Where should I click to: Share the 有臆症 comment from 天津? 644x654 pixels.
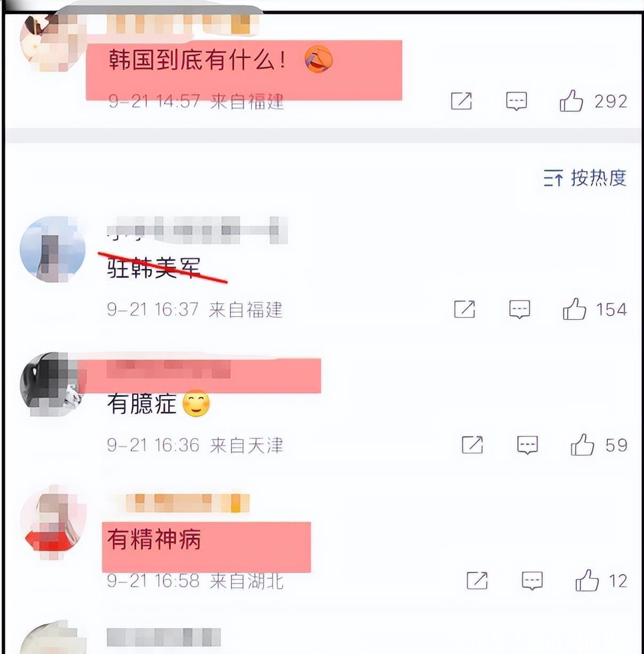click(473, 445)
